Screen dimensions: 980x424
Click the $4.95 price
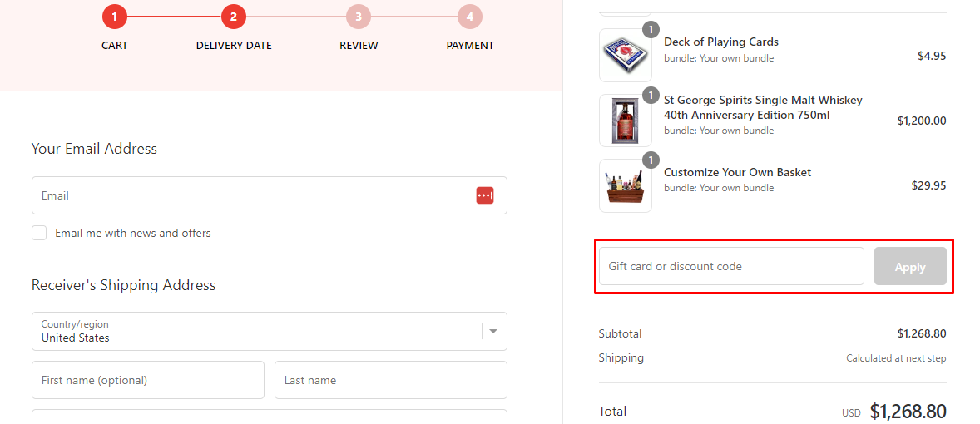(x=932, y=56)
